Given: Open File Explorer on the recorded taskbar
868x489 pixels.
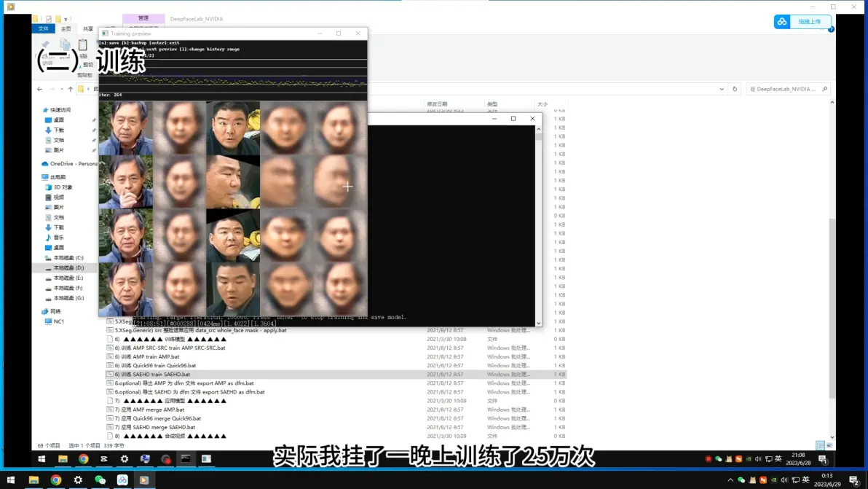Looking at the screenshot, I should pyautogui.click(x=63, y=459).
